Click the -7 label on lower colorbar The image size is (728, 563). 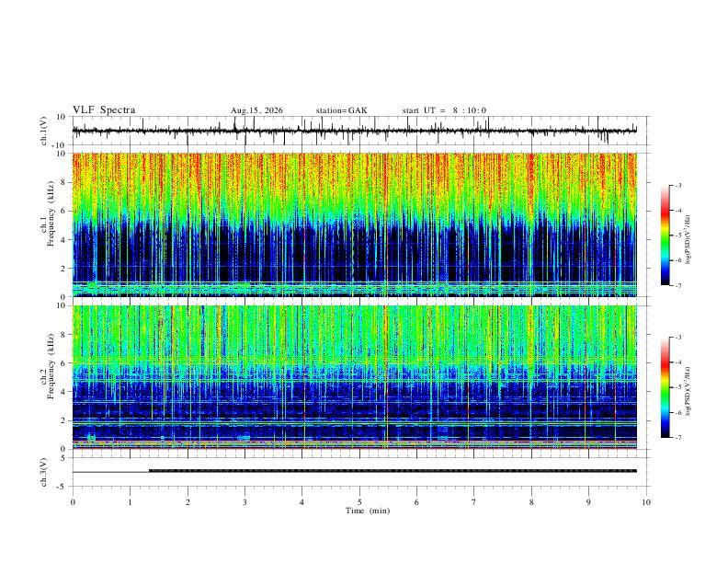coord(678,438)
